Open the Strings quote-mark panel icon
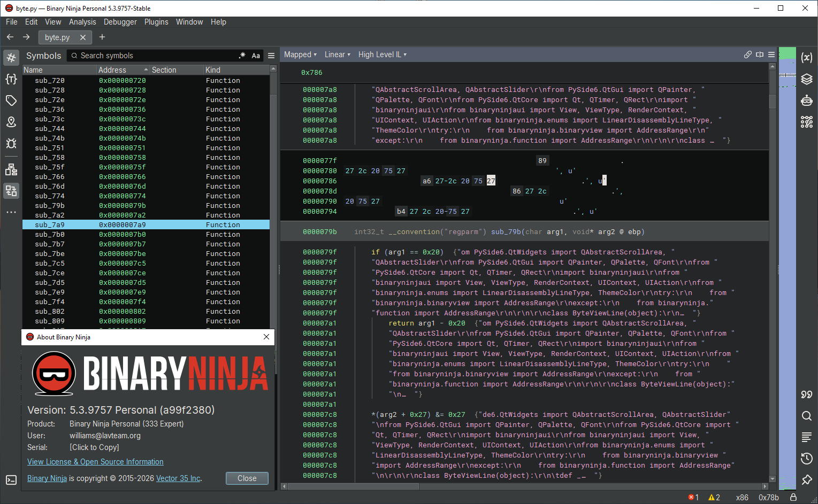 pyautogui.click(x=807, y=394)
